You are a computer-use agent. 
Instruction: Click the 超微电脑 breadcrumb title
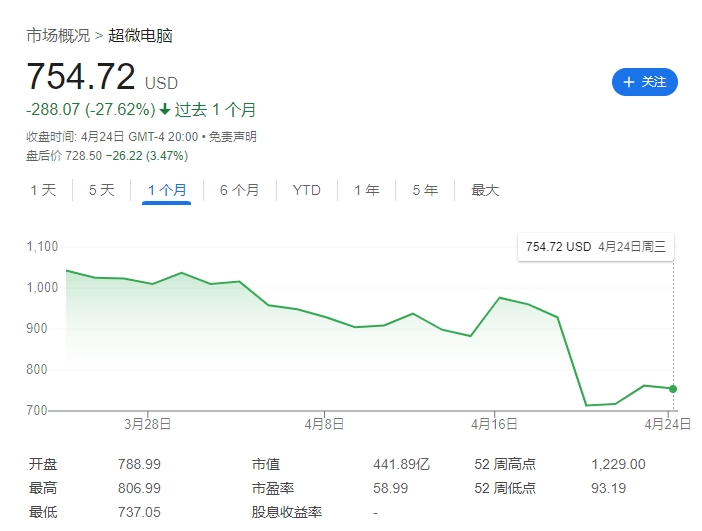[140, 36]
